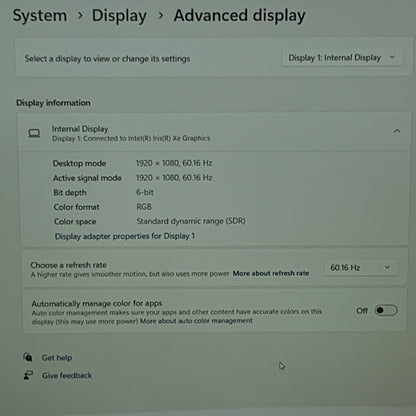This screenshot has width=416, height=416.
Task: Select the Advanced display breadcrumb title
Action: click(x=239, y=16)
